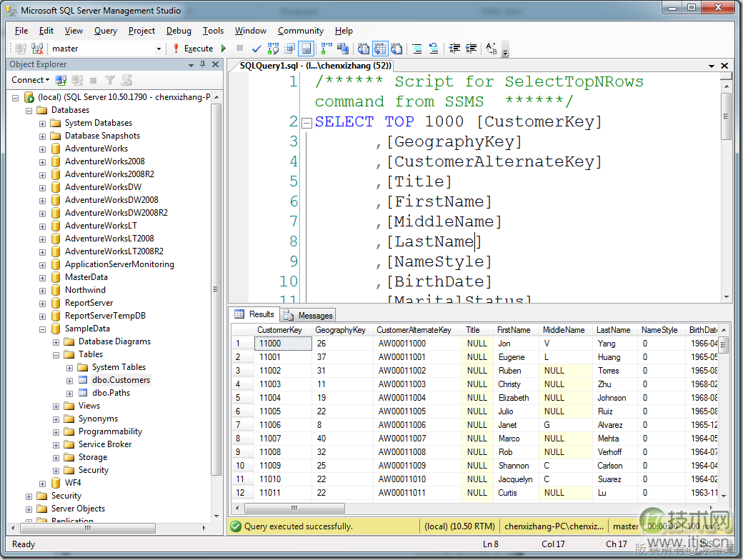Click Object Explorer disconnect icon
Viewport: 743px width, 560px height.
click(77, 80)
